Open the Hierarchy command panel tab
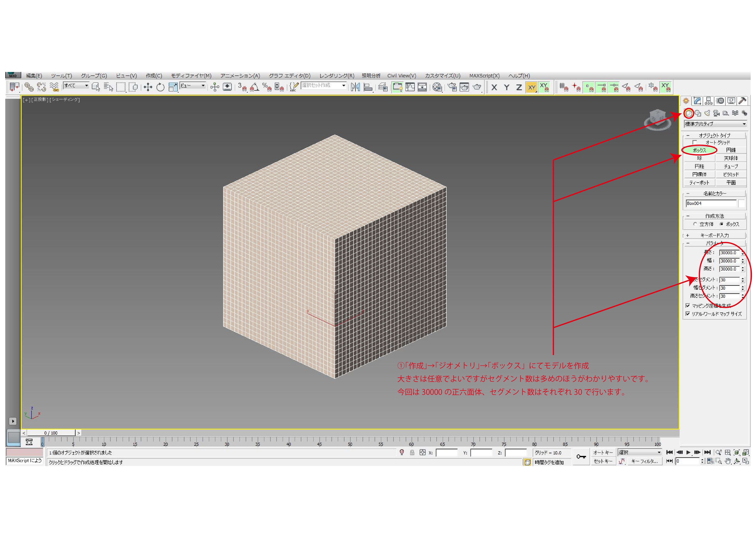Screen dimensions: 756x538 click(x=709, y=101)
